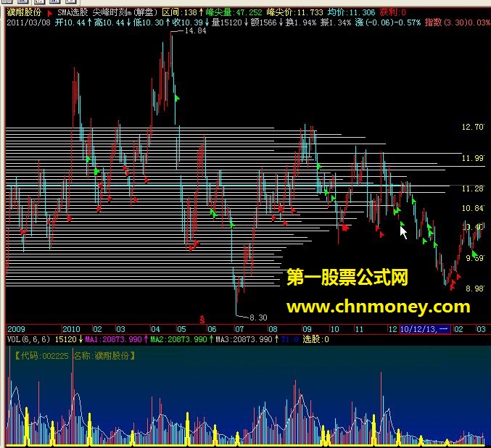This screenshot has height=448, width=491.
Task: Jump to month 07 on date axis
Action: [x=239, y=329]
